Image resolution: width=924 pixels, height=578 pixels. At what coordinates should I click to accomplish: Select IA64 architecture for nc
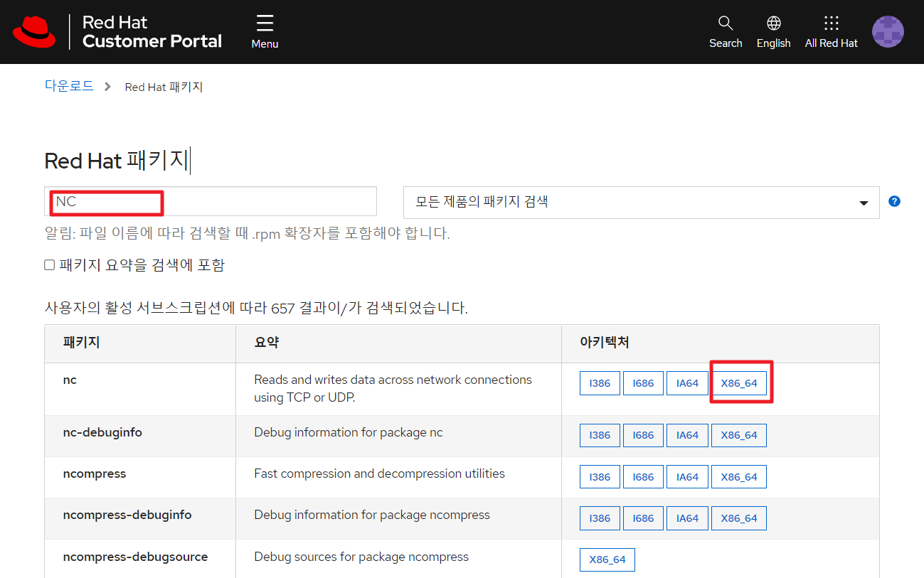click(687, 383)
